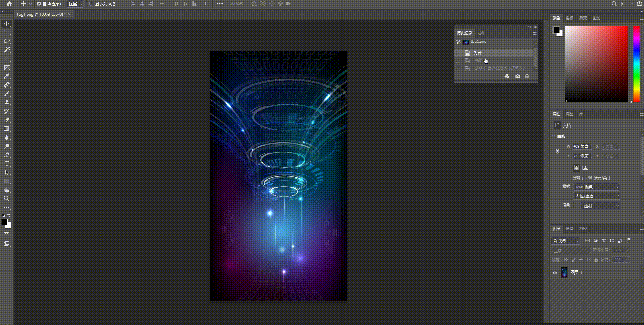
Task: Select the Pen tool
Action: [x=7, y=155]
